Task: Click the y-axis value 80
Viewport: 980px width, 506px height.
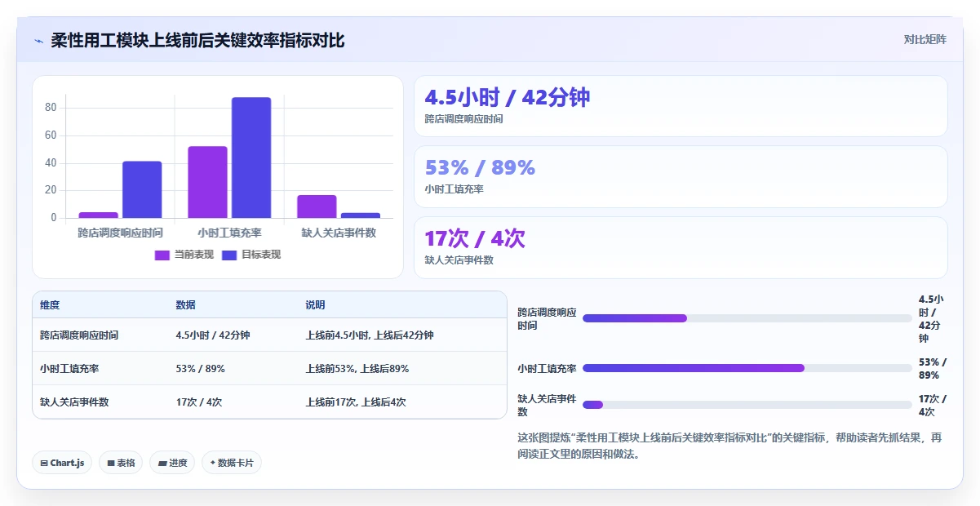Action: tap(51, 108)
